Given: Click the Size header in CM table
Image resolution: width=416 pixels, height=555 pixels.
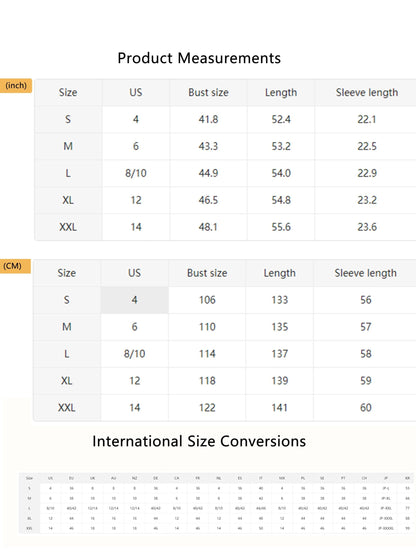Looking at the screenshot, I should pos(67,273).
